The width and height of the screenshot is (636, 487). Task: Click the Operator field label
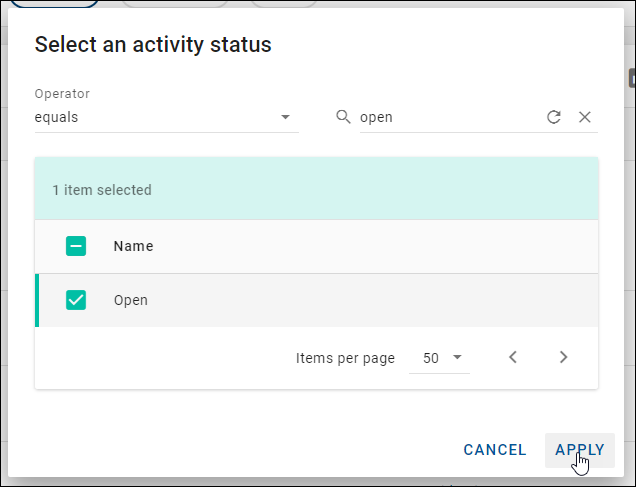[62, 94]
